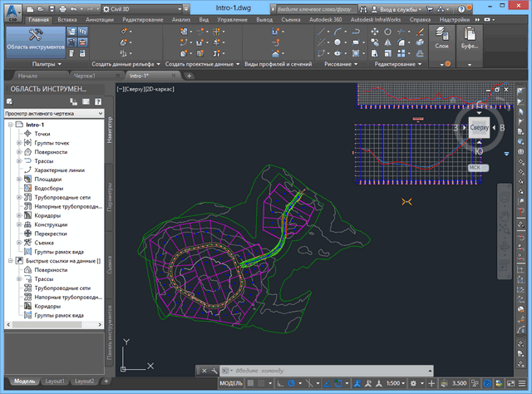532x394 pixels.
Task: Open the [Сверху] view control label
Action: pyautogui.click(x=135, y=87)
